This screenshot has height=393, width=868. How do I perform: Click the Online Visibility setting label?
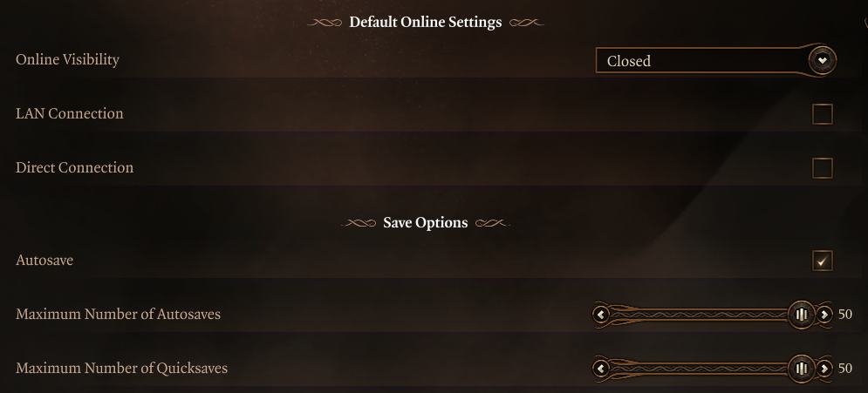coord(67,60)
